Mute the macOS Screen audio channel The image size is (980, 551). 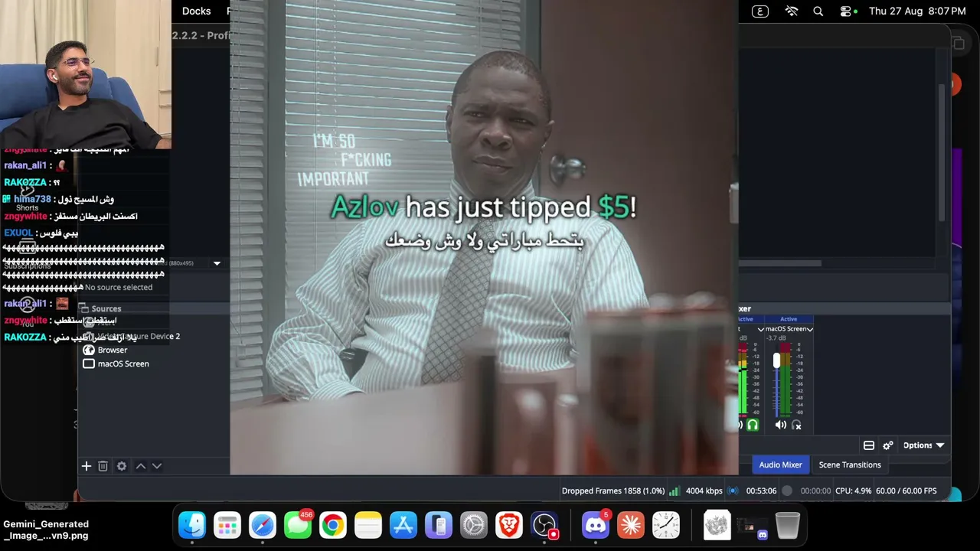click(780, 425)
